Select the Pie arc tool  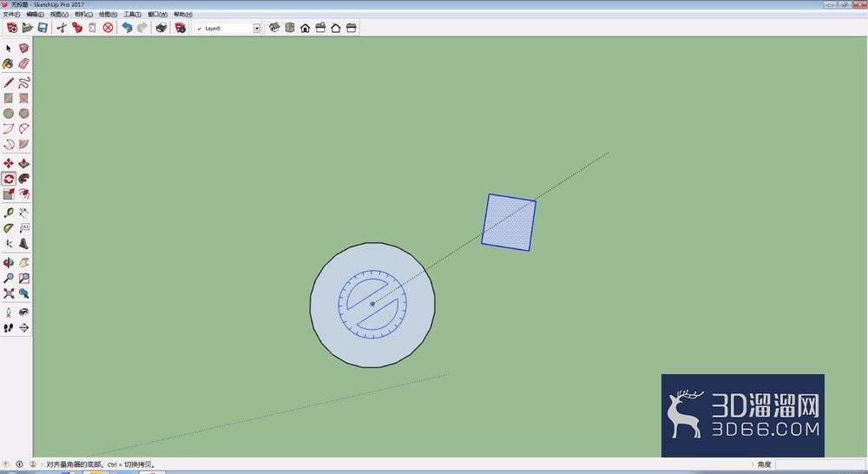tap(23, 144)
